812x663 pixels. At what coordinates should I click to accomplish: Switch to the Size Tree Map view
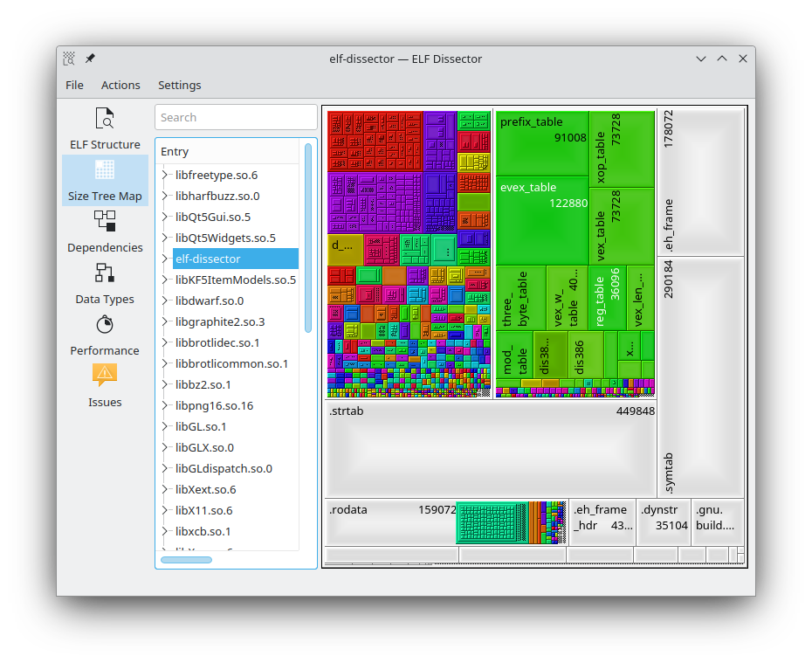104,180
